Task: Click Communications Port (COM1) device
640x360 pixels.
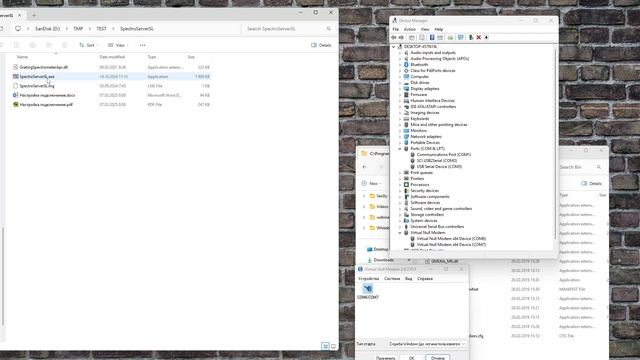Action: click(444, 155)
